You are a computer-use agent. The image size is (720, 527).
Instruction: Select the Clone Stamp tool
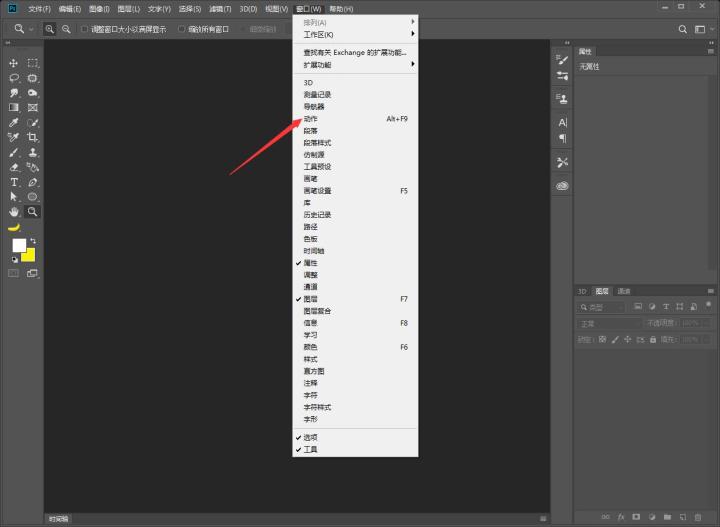pyautogui.click(x=32, y=152)
